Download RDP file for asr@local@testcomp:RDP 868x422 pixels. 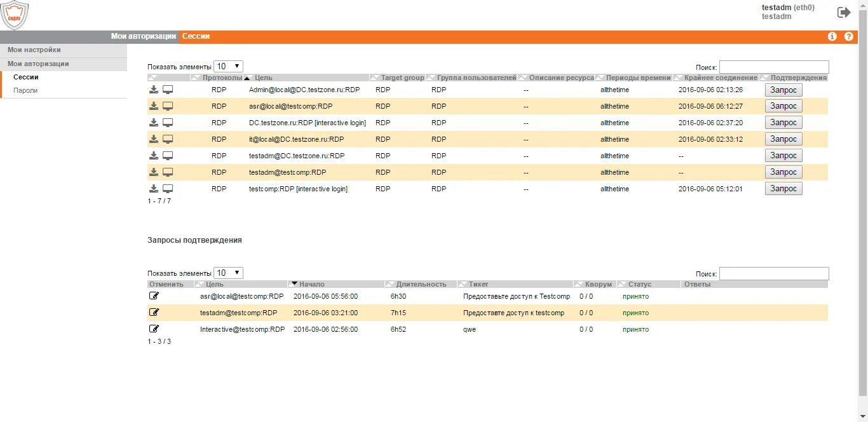(154, 106)
